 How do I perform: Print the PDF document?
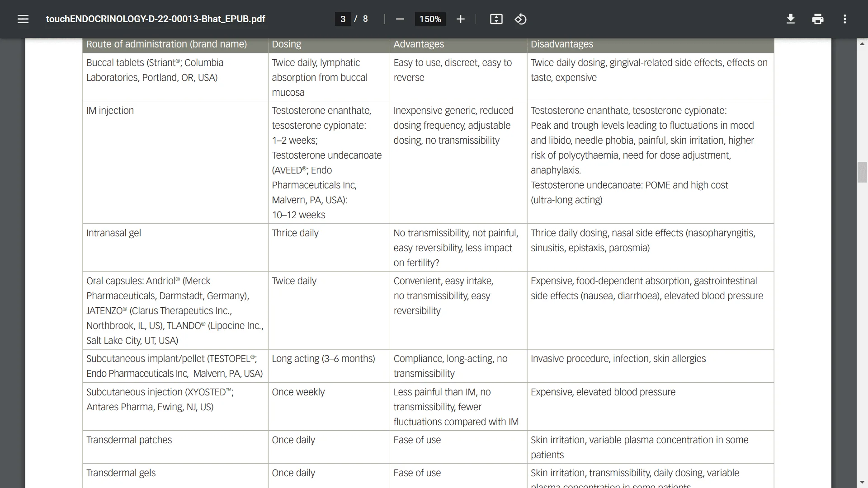tap(818, 19)
